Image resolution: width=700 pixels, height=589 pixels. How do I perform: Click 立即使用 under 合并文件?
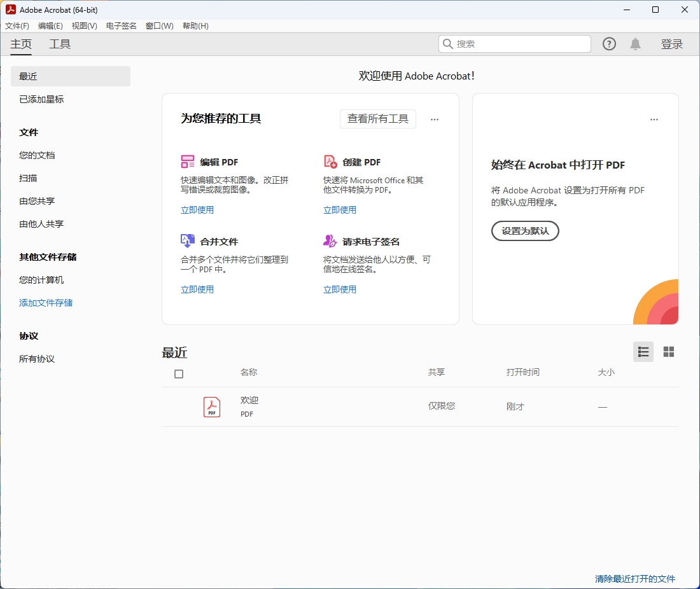[197, 289]
